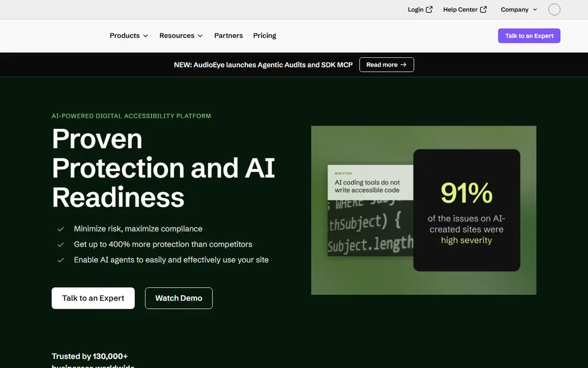
Task: Click white Talk to an Expert hero button
Action: [x=93, y=298]
